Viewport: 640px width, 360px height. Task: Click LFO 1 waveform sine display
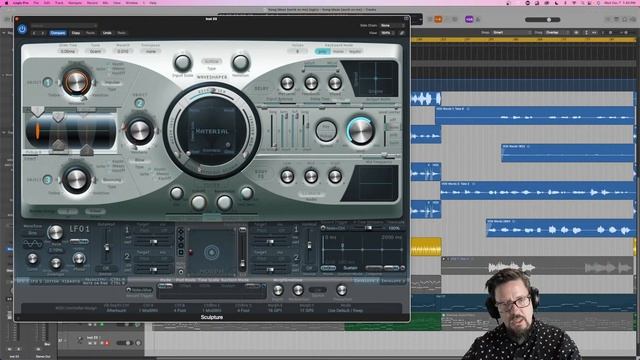(33, 244)
